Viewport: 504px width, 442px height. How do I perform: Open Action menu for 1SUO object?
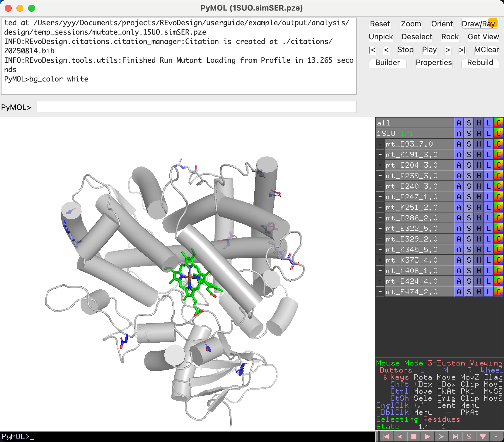click(x=459, y=133)
